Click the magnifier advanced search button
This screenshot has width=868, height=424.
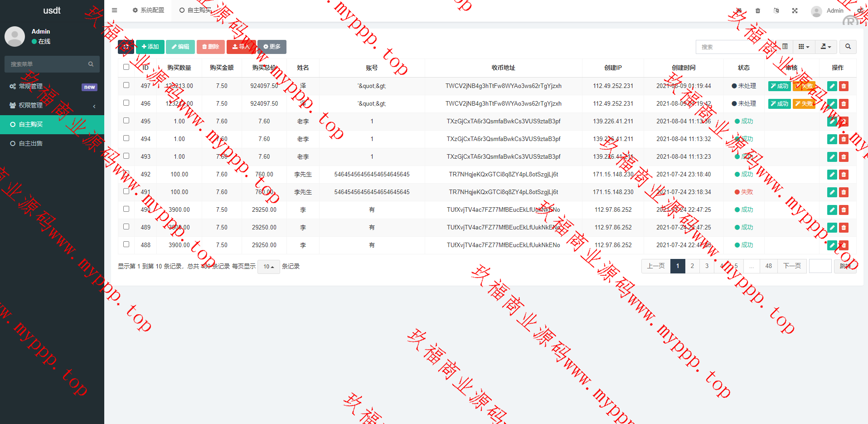[x=848, y=47]
